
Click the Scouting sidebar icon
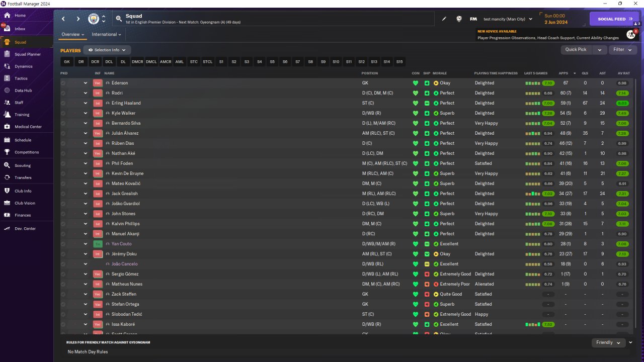(7, 165)
